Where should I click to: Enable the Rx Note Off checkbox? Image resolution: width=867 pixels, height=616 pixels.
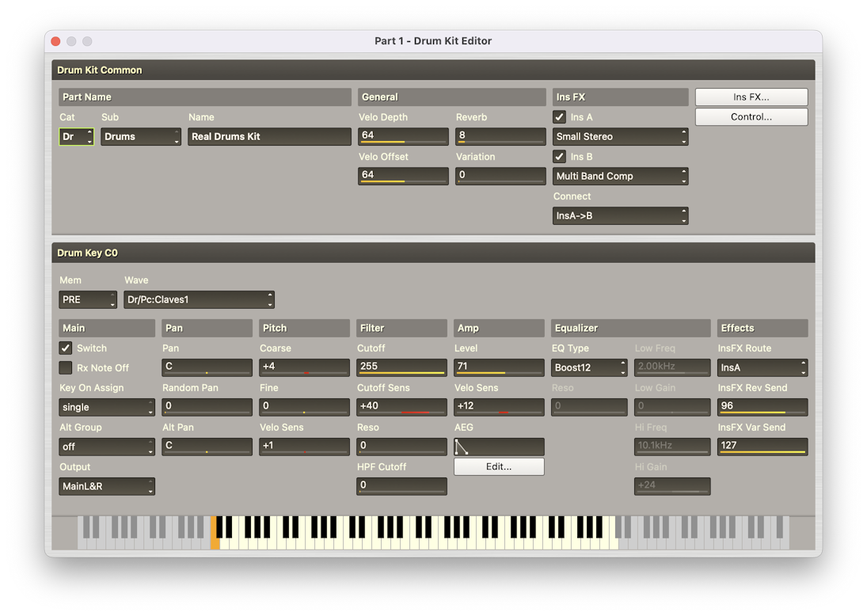66,367
